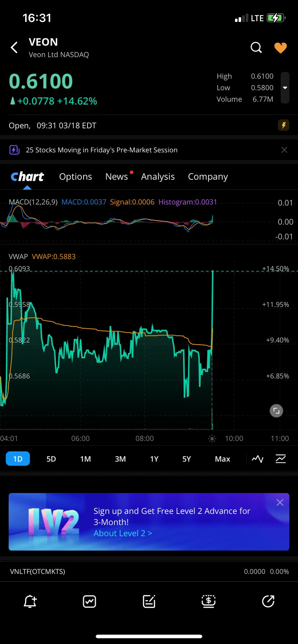The width and height of the screenshot is (298, 644).
Task: Open the News tab
Action: 117,176
